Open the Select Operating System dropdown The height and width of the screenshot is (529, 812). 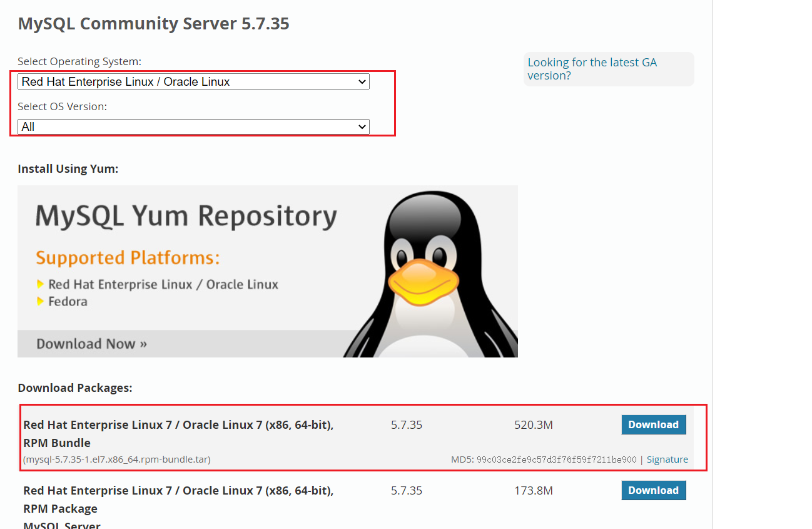193,81
